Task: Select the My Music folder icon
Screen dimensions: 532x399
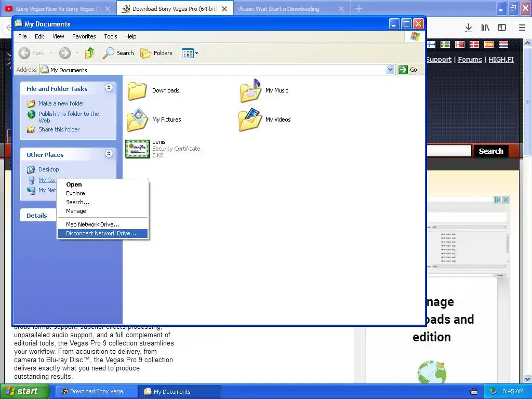Action: click(x=250, y=90)
